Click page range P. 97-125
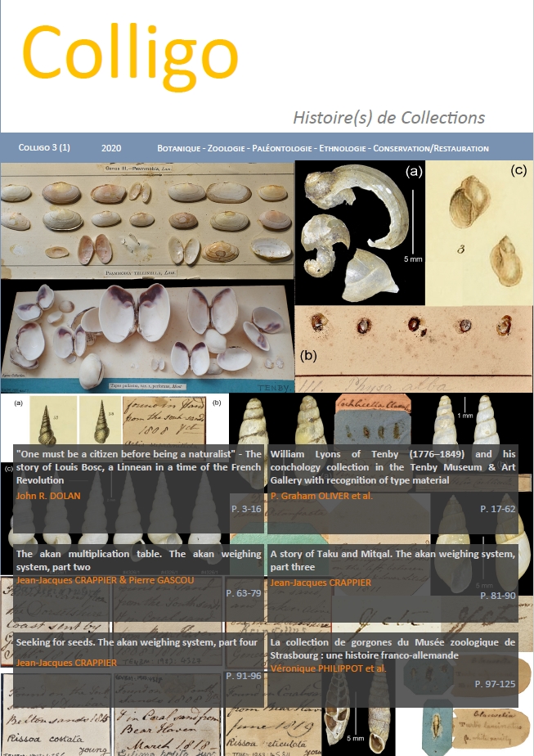Viewport: 534px width, 756px height. (x=495, y=684)
